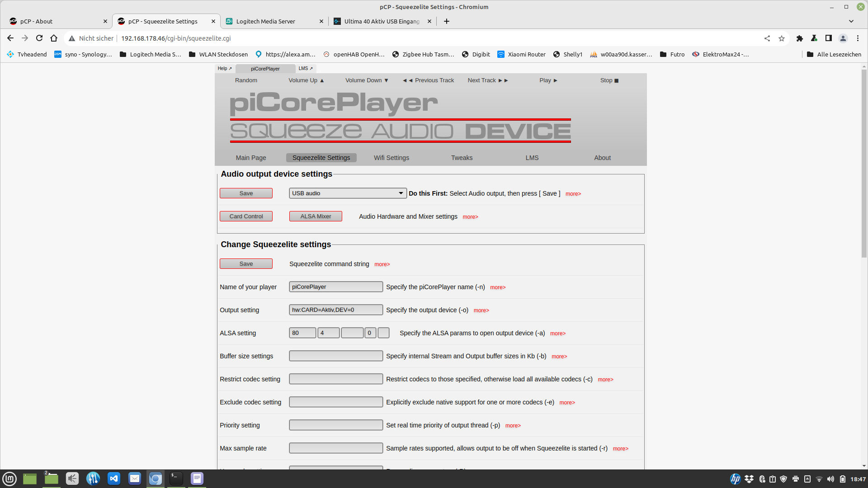Viewport: 868px width, 488px height.
Task: Click the Nicht sicher warning triangle
Action: click(72, 38)
